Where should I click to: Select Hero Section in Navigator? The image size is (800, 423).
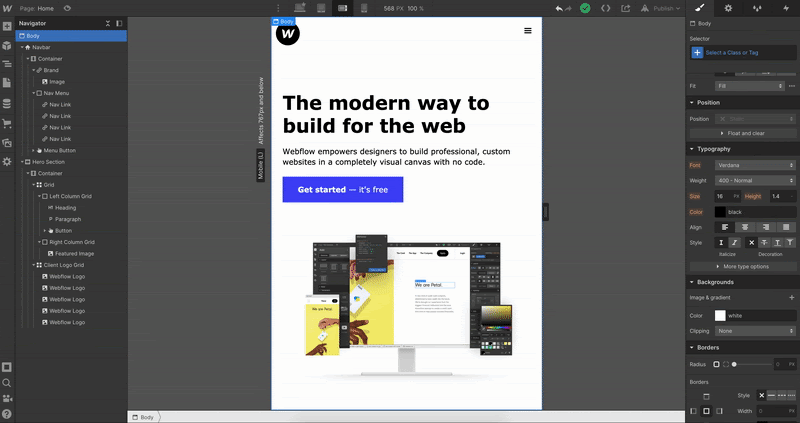click(x=48, y=162)
